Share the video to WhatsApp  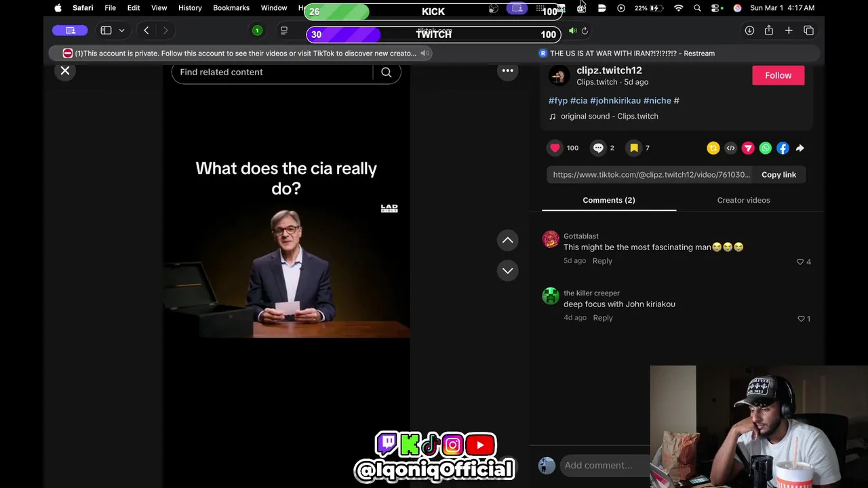pos(765,148)
